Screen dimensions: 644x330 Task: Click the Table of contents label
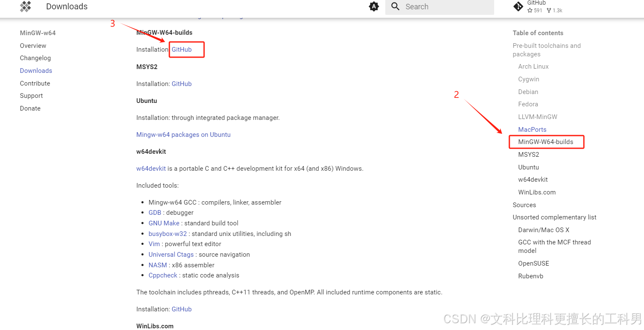tap(538, 33)
